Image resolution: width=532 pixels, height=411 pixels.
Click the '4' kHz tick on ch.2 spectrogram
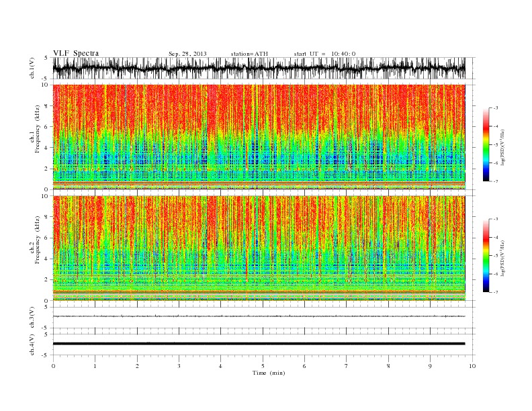pos(47,259)
